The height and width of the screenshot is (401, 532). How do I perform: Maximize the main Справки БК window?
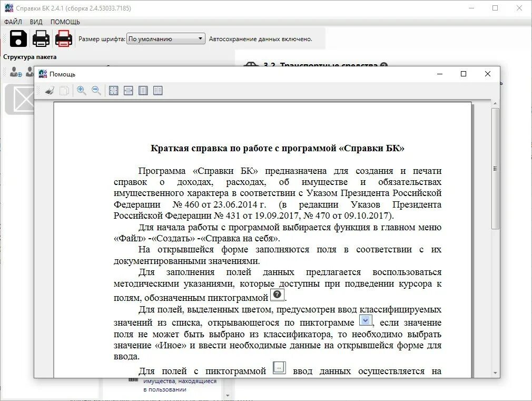495,8
